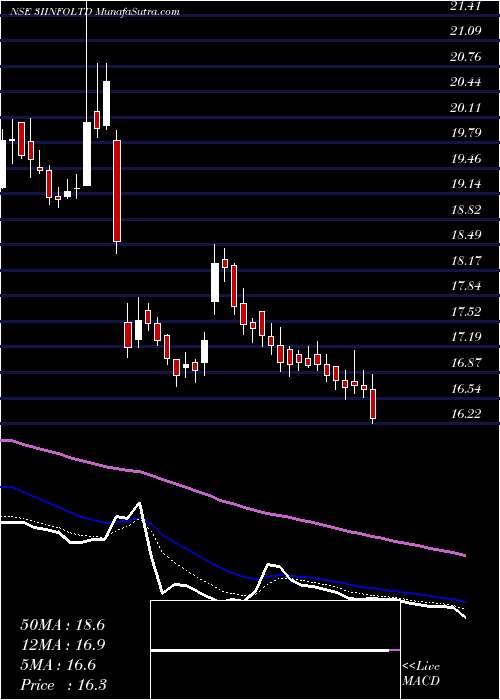Click the white candle gapping up near 18.17
Viewport: 500px width, 700px height.
pos(215,283)
